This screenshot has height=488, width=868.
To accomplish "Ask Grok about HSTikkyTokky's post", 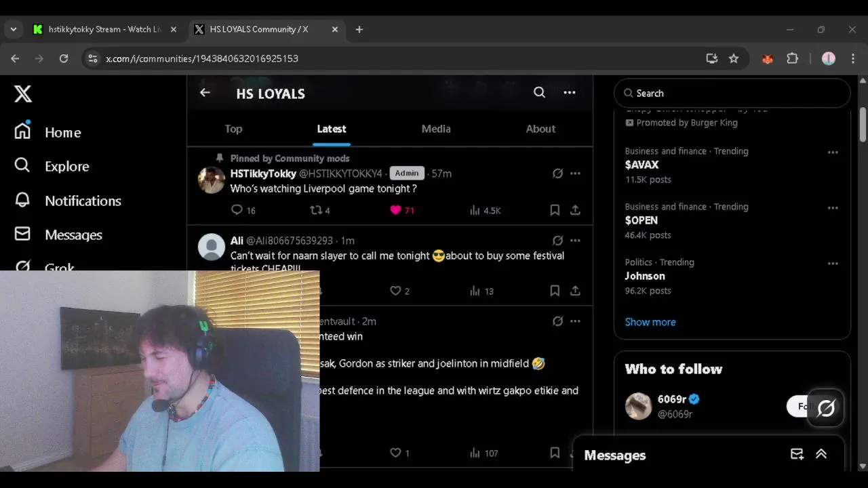I will click(x=557, y=174).
